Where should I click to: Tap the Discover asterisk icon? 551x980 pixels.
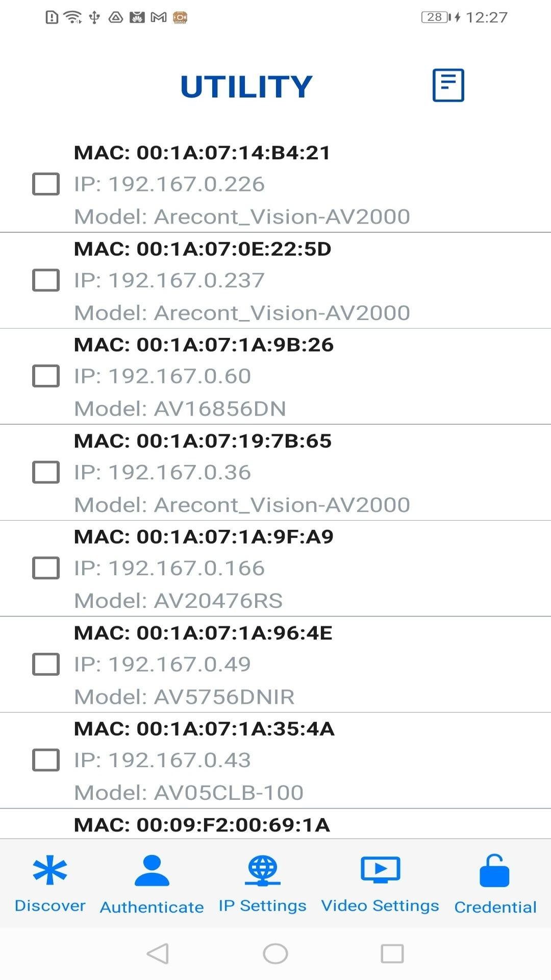(50, 870)
